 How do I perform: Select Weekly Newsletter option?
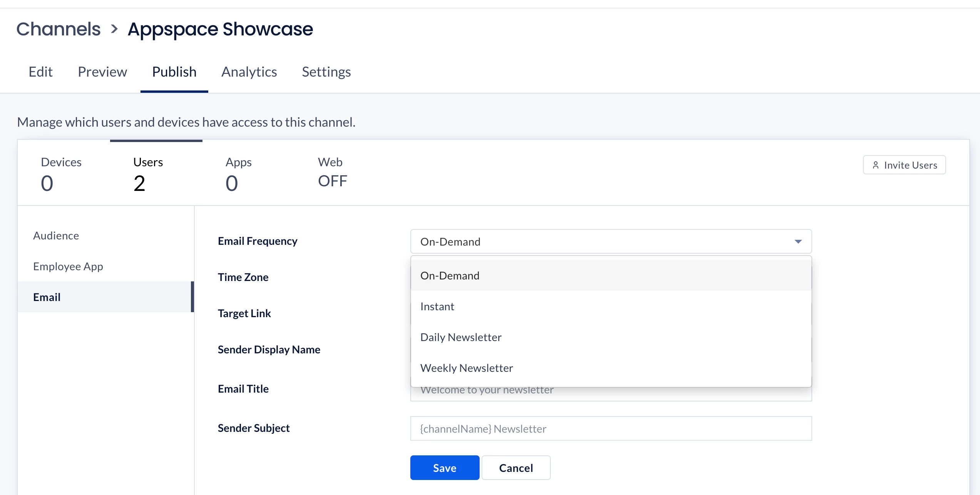click(x=467, y=368)
